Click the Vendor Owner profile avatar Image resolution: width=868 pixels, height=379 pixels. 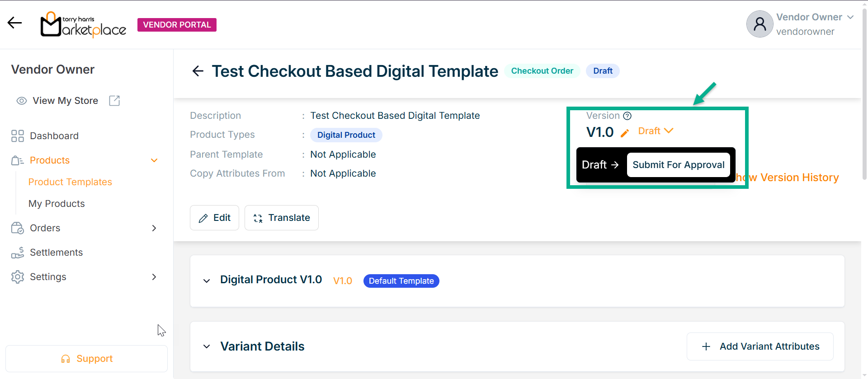point(759,24)
